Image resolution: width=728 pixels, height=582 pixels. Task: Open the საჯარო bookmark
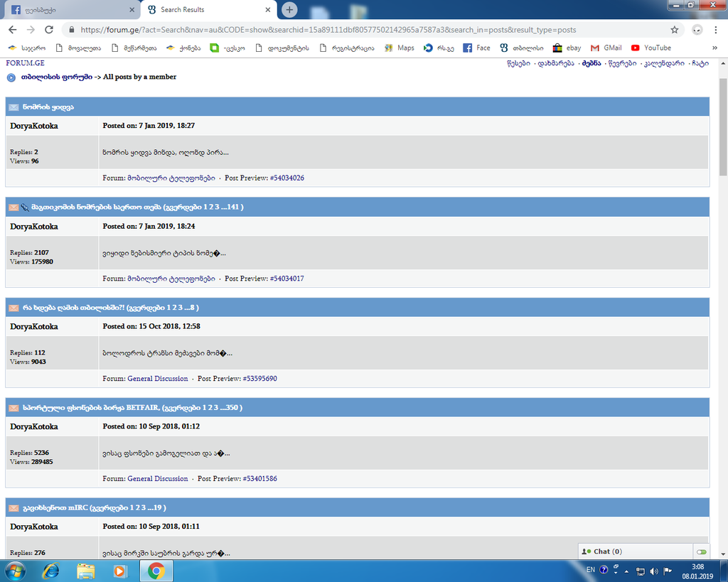(x=27, y=48)
